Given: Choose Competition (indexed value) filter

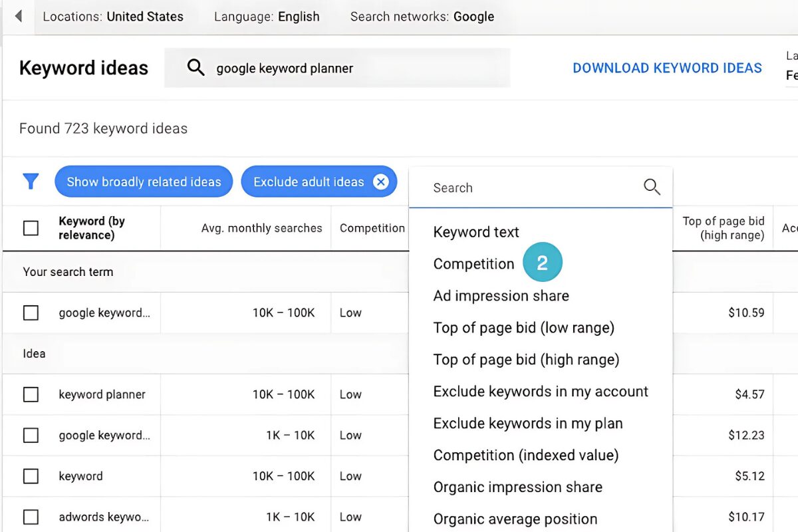Looking at the screenshot, I should [526, 456].
